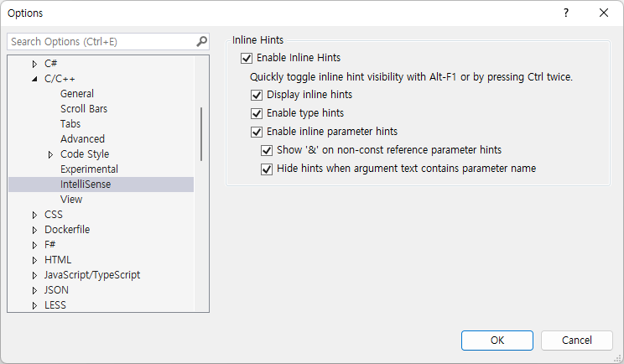Expand the C# tree node
The image size is (624, 364).
coord(34,64)
